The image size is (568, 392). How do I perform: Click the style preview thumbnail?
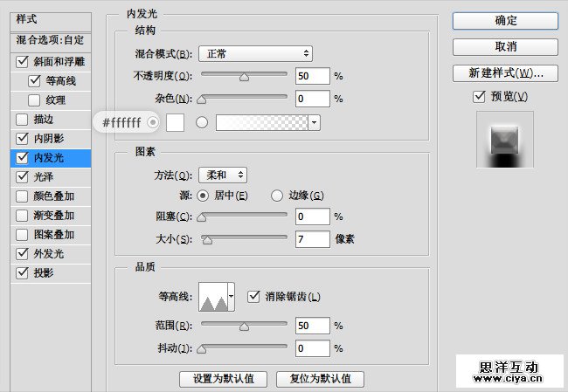[x=504, y=140]
